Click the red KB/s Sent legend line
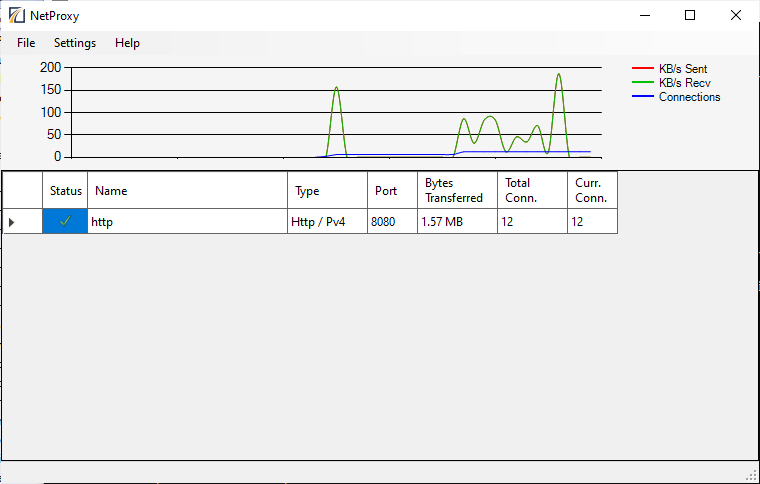 point(643,68)
